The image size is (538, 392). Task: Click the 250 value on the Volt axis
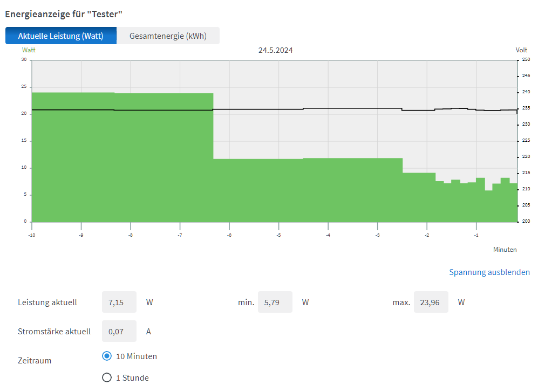(x=526, y=59)
